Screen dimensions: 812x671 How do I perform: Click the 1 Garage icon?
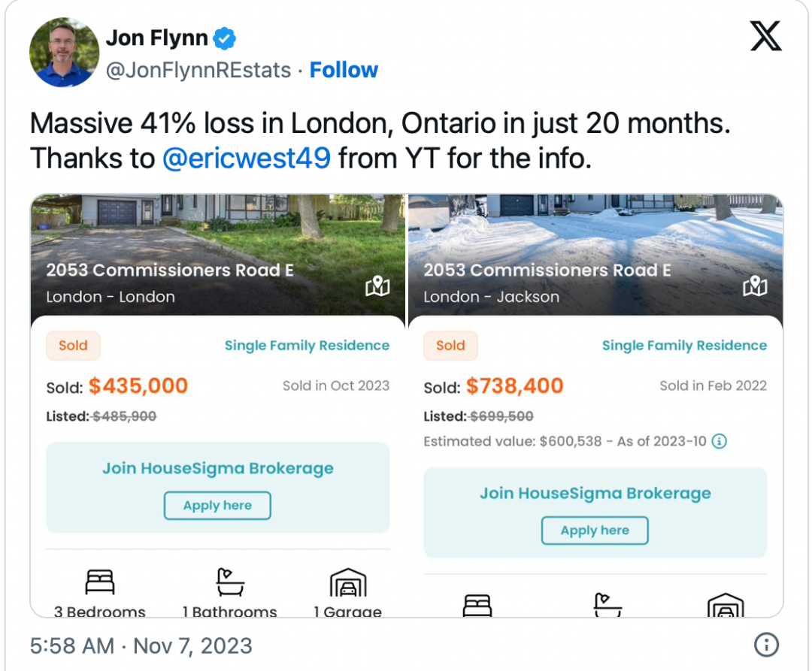348,582
